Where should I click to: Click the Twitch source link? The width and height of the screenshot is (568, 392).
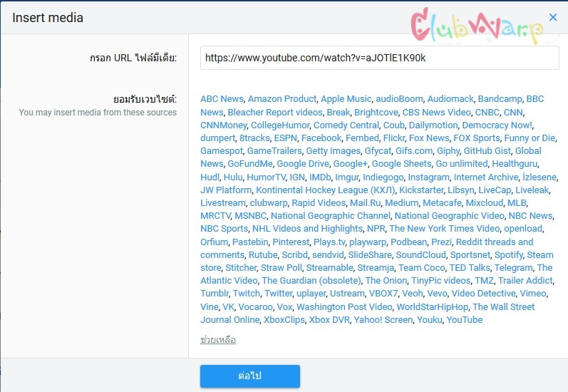pyautogui.click(x=247, y=294)
